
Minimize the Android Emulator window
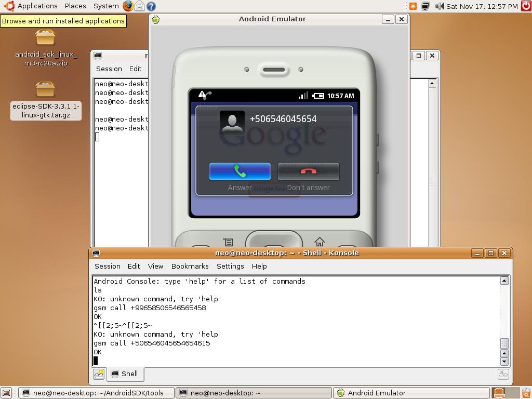388,19
